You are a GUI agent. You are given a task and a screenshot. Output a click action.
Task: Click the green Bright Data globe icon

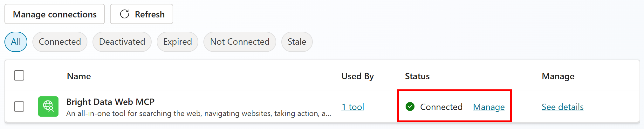(x=48, y=106)
